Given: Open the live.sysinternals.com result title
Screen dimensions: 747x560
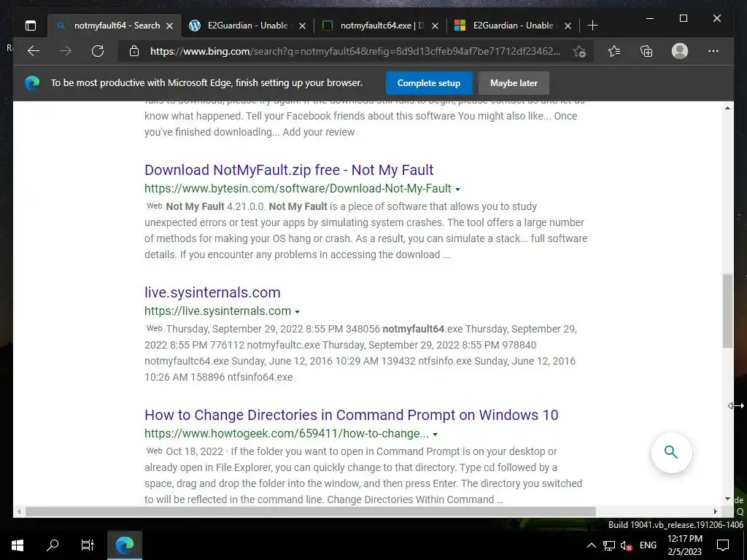Looking at the screenshot, I should [x=212, y=292].
